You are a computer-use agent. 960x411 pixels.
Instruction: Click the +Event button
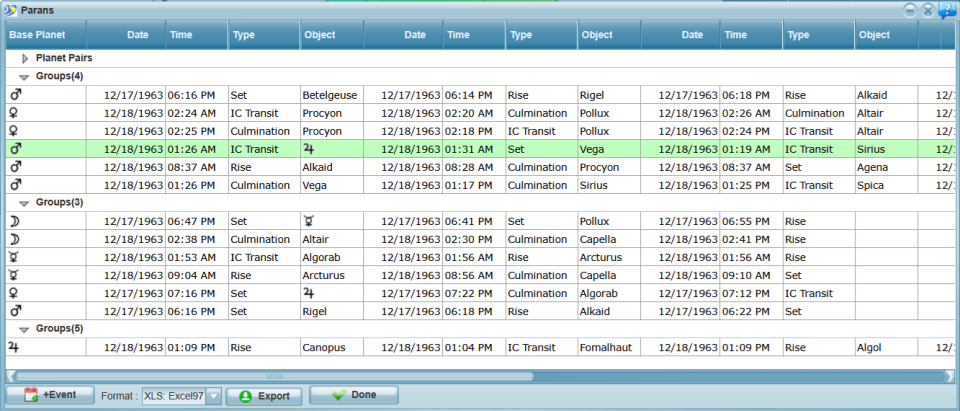point(50,395)
